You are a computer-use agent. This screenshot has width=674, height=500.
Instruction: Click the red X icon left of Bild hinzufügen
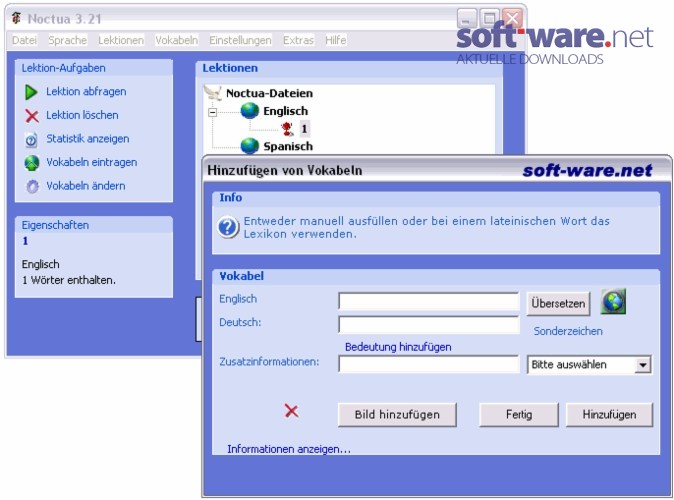point(291,411)
